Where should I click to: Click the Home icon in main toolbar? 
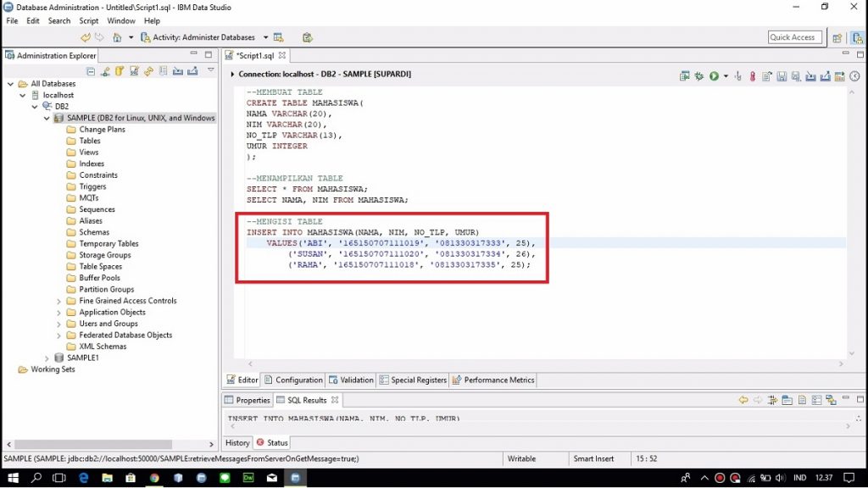click(x=117, y=37)
